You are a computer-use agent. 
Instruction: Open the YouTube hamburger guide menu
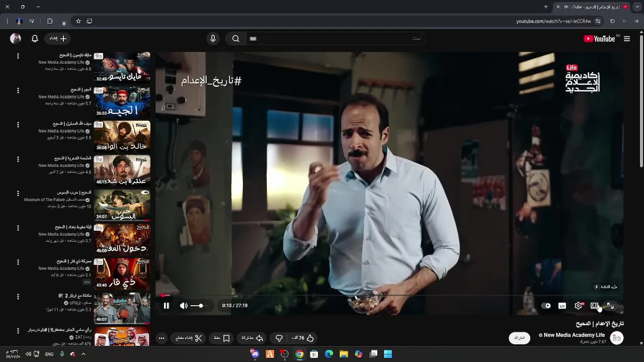[627, 39]
